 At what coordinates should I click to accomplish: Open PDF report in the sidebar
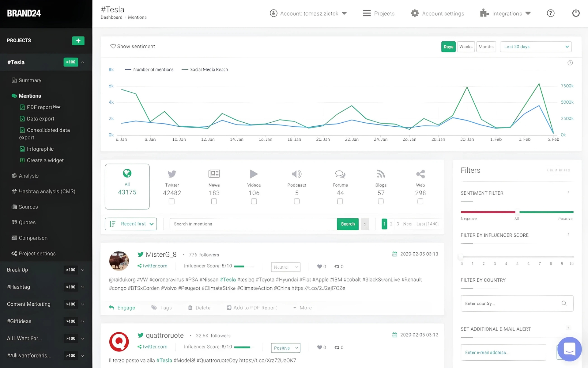pyautogui.click(x=40, y=107)
